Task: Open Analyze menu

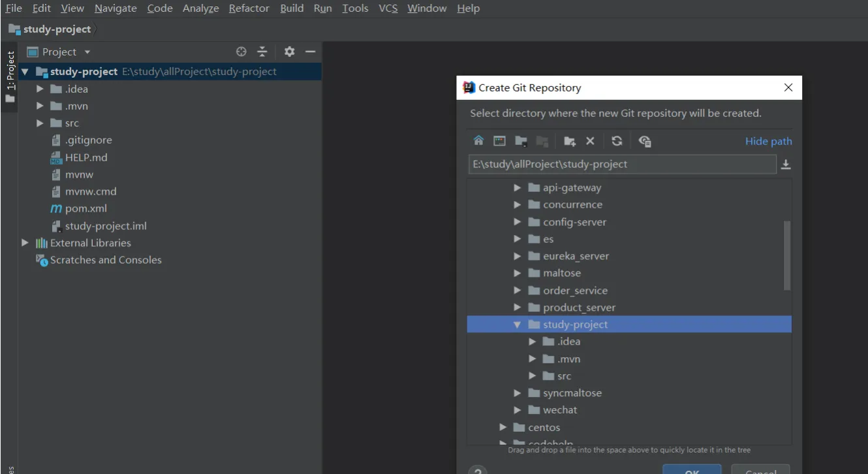Action: 200,8
